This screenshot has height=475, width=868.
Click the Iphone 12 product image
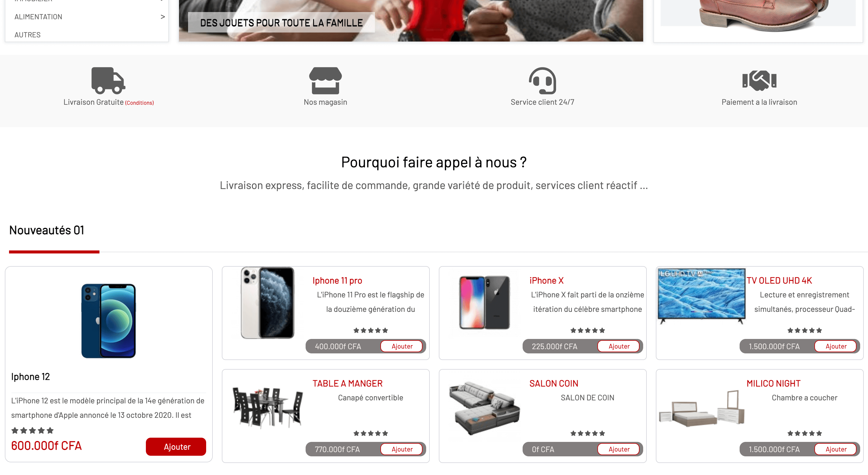(x=108, y=321)
